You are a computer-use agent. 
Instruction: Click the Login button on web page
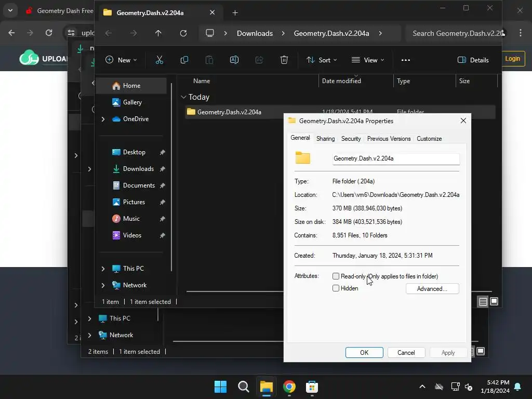(513, 59)
